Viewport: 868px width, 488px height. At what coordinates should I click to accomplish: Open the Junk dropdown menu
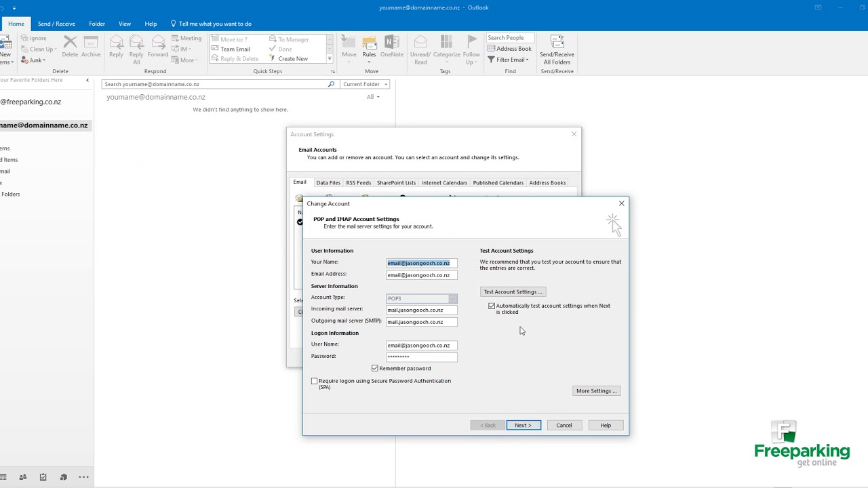click(x=33, y=60)
